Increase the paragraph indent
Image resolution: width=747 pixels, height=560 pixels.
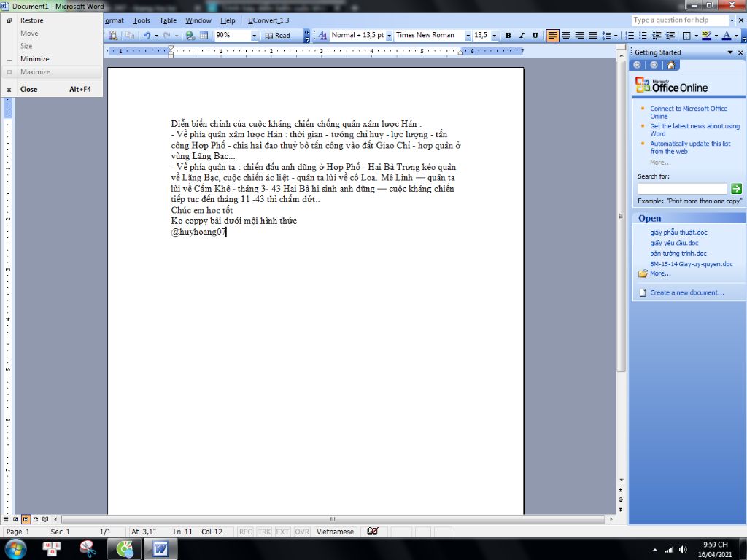click(670, 35)
